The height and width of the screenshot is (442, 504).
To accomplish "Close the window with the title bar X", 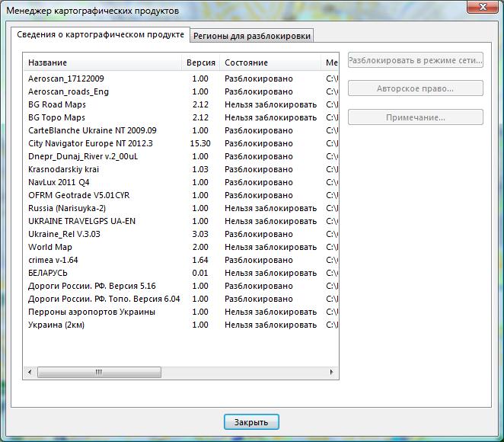I will pyautogui.click(x=483, y=8).
